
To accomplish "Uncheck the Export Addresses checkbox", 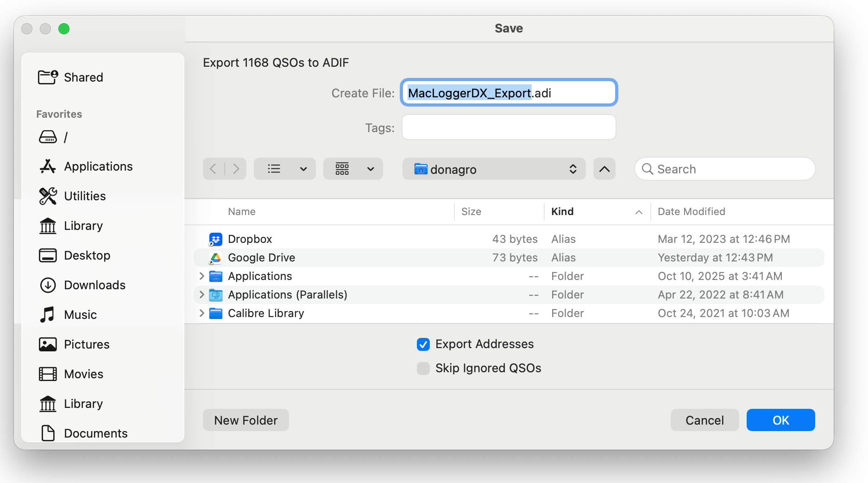I will pyautogui.click(x=423, y=344).
